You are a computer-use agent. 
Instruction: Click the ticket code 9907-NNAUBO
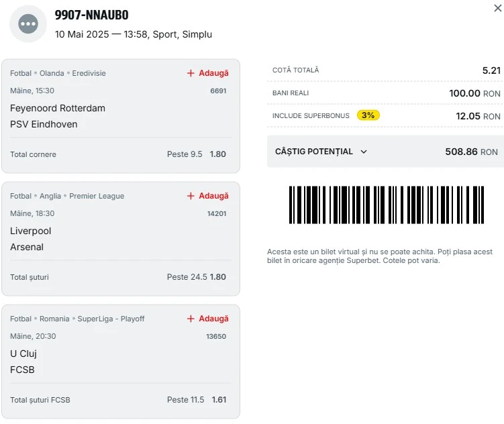[x=92, y=15]
